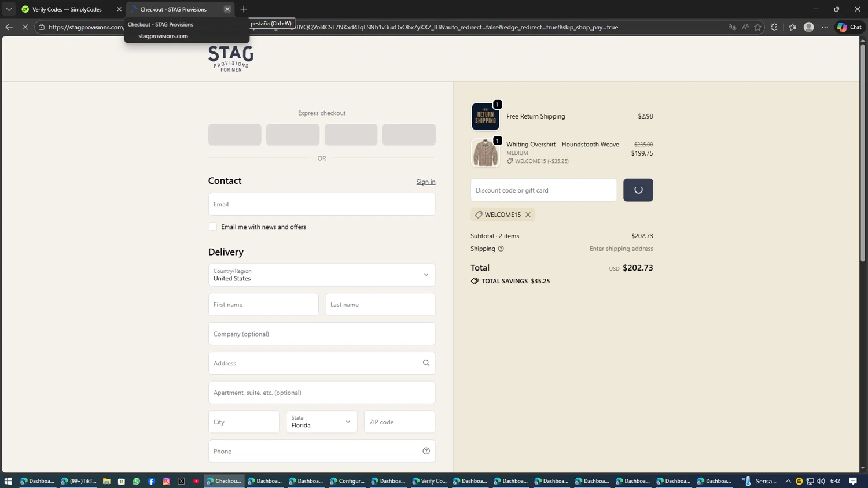Open YouTube from taskbar
Viewport: 868px width, 488px height.
197,481
